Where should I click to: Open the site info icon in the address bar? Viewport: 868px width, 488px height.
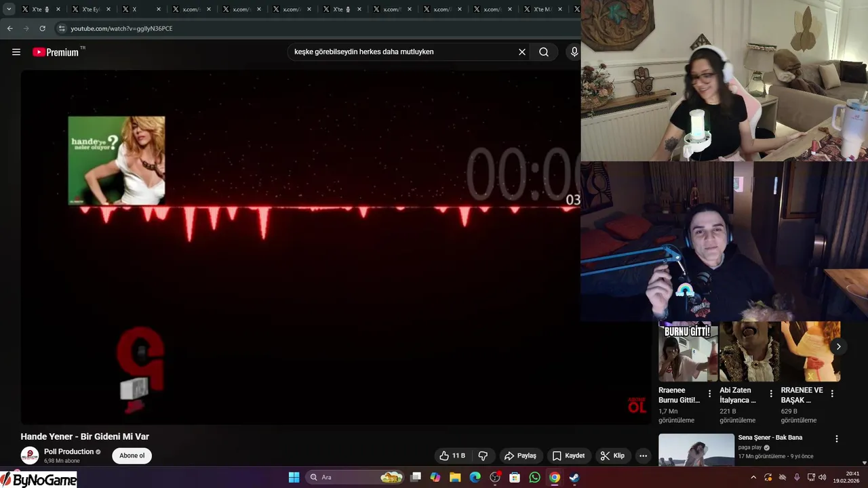(62, 28)
